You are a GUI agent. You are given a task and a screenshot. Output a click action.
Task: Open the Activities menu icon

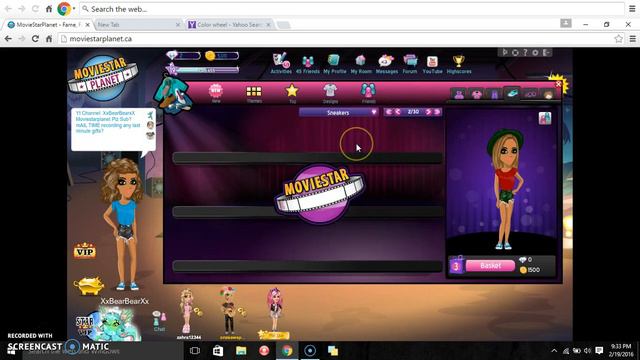point(281,63)
